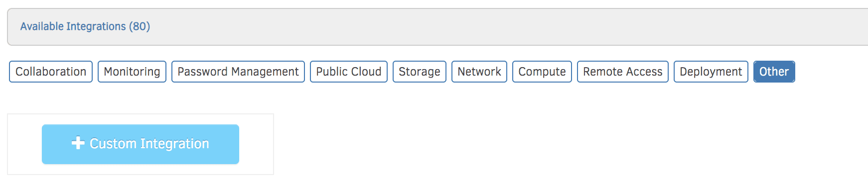Select the Storage category tag
This screenshot has width=868, height=183.
[x=420, y=72]
